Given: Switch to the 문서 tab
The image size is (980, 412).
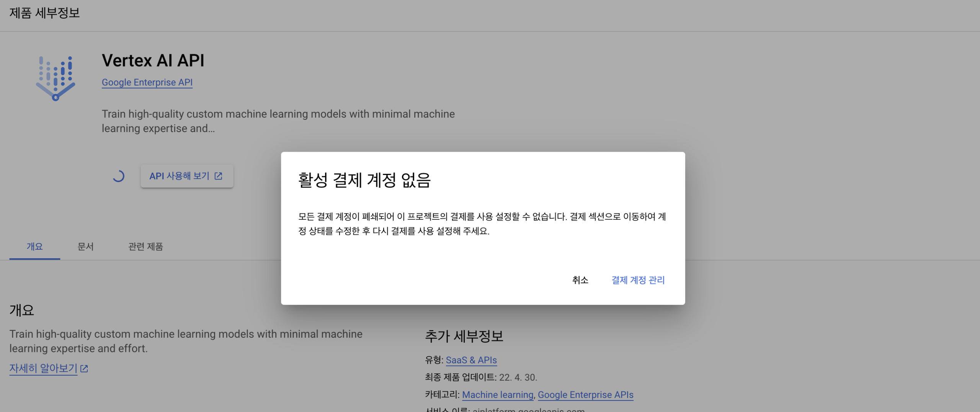Looking at the screenshot, I should click(x=85, y=247).
